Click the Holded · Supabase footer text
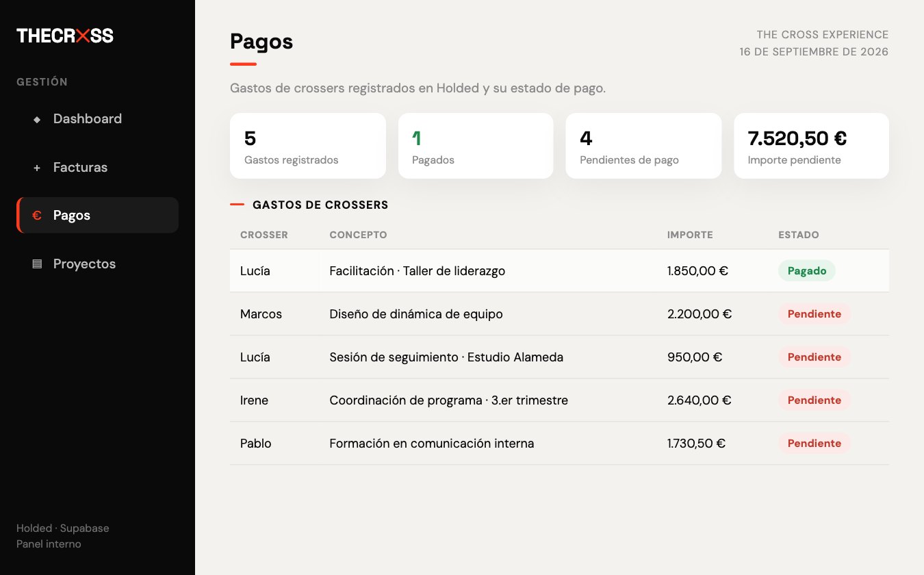The width and height of the screenshot is (924, 575). (x=63, y=528)
